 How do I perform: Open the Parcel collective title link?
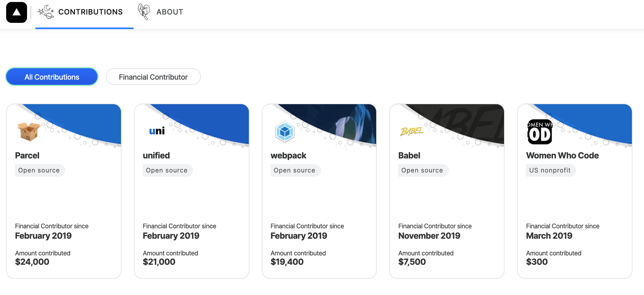pyautogui.click(x=27, y=155)
